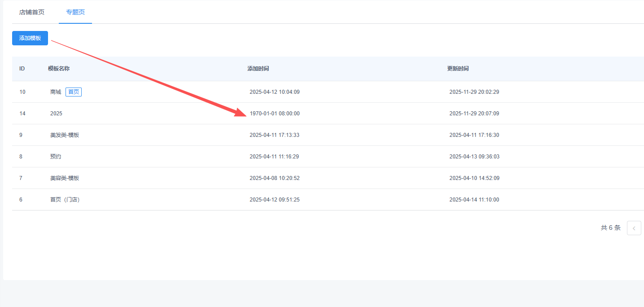The image size is (644, 307).
Task: Click the 添加模板 button
Action: coord(30,38)
